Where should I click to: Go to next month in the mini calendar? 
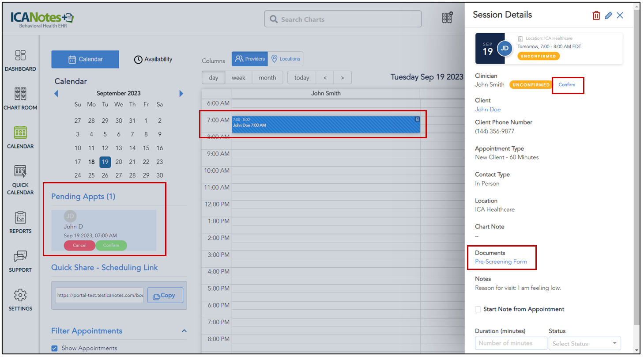pos(181,93)
